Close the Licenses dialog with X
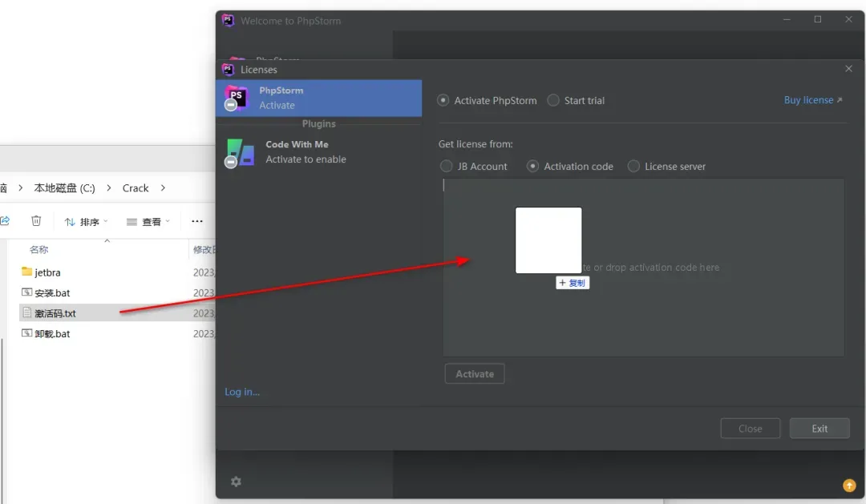Image resolution: width=866 pixels, height=504 pixels. coord(848,68)
